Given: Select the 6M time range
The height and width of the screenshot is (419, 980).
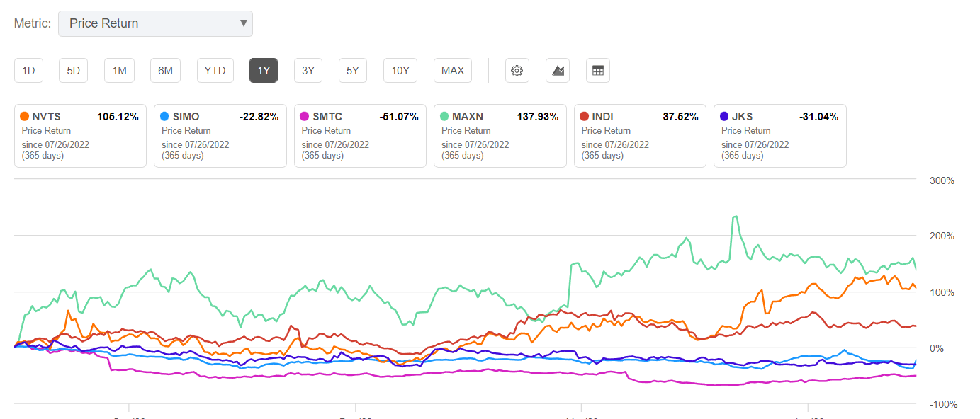Looking at the screenshot, I should point(164,70).
